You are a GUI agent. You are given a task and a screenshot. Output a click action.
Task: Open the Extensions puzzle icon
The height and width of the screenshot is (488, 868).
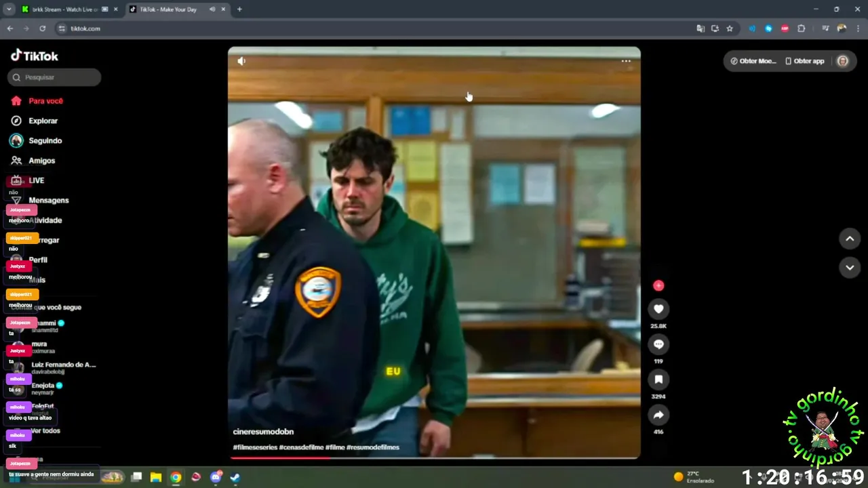tap(801, 28)
